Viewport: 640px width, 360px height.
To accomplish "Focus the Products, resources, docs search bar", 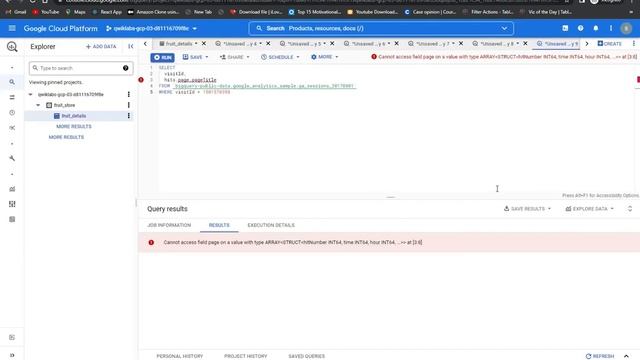I will point(381,29).
